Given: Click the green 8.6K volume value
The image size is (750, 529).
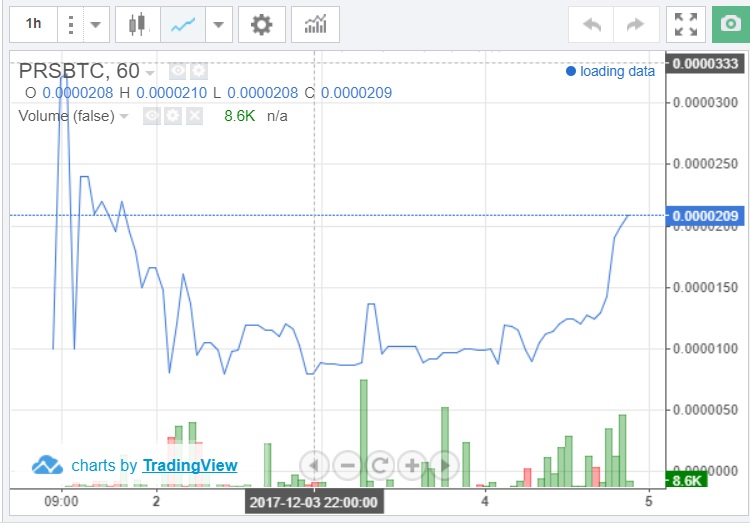Looking at the screenshot, I should pyautogui.click(x=240, y=116).
